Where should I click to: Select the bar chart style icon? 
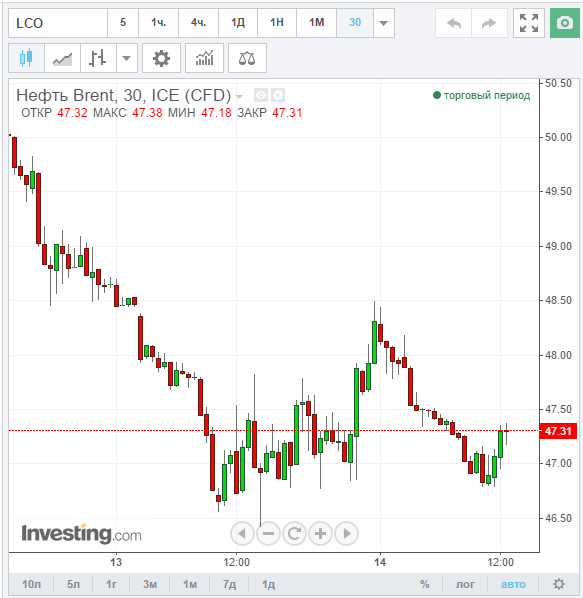coord(98,58)
